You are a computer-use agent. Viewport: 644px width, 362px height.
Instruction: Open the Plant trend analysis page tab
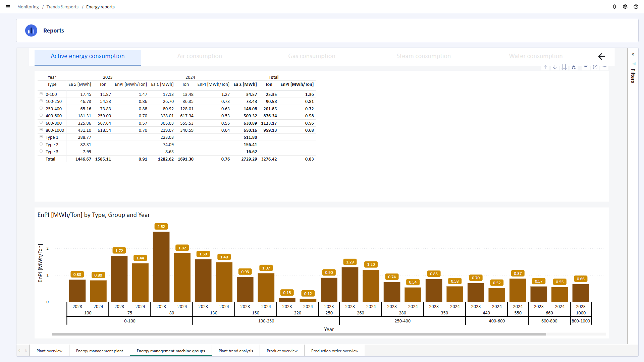pyautogui.click(x=236, y=351)
